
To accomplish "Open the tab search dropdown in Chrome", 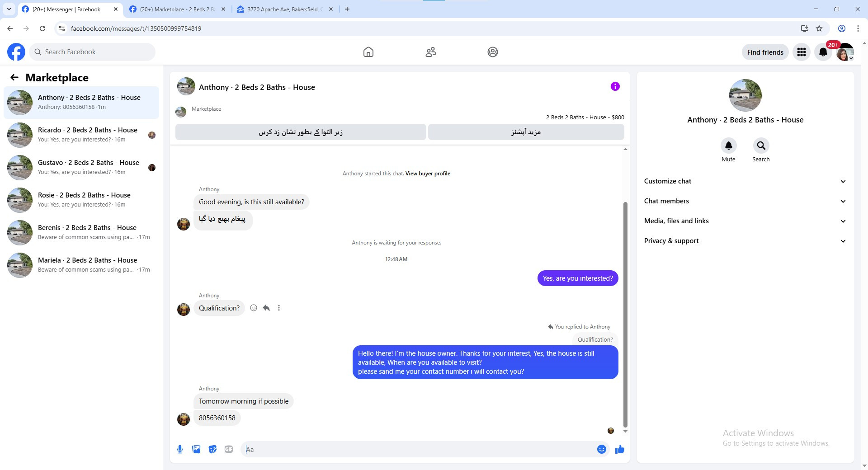I will (x=9, y=9).
